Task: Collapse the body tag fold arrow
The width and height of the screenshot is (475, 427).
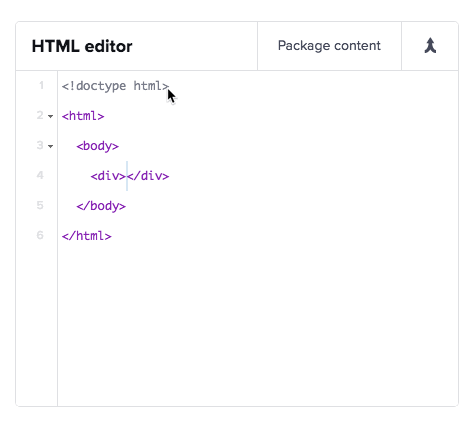Action: pos(50,146)
